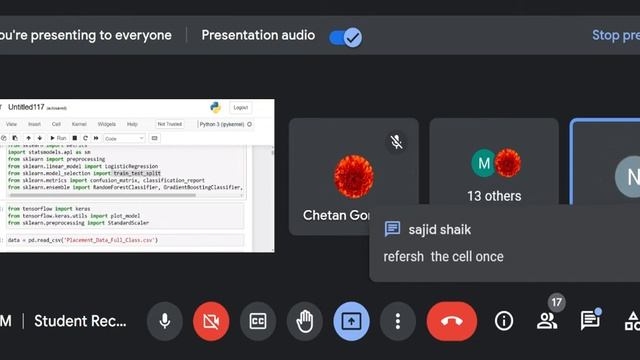Show the participants list of 17 people

tap(547, 321)
